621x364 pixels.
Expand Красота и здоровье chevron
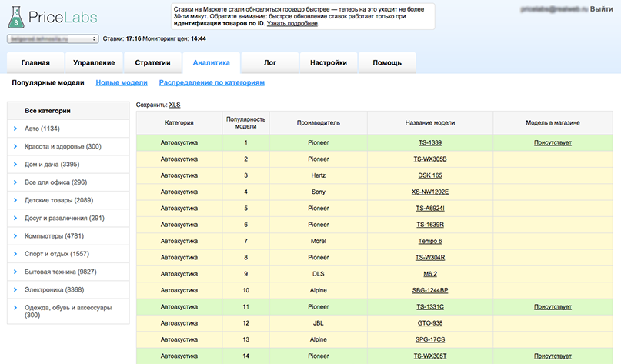point(15,146)
